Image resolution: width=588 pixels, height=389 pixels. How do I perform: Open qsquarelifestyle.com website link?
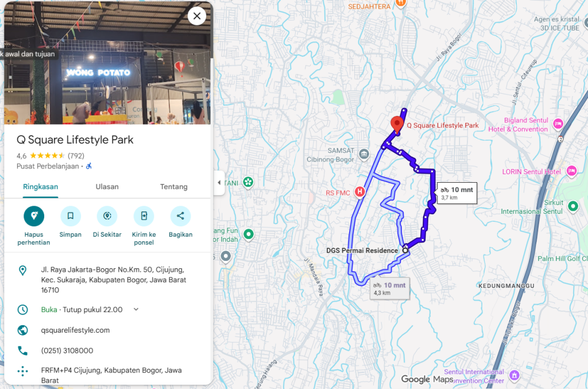[75, 330]
